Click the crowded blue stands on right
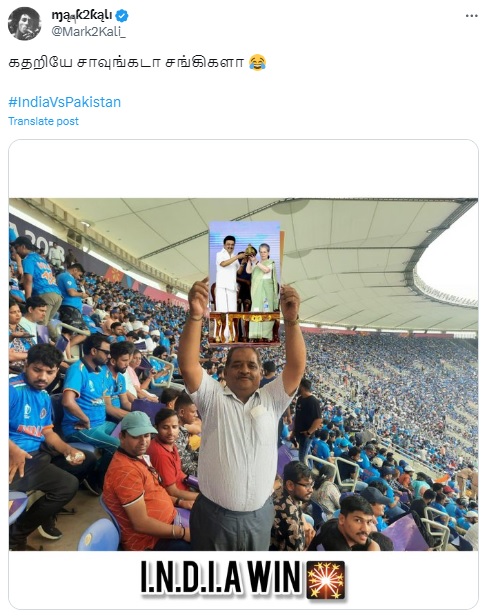 393,393
